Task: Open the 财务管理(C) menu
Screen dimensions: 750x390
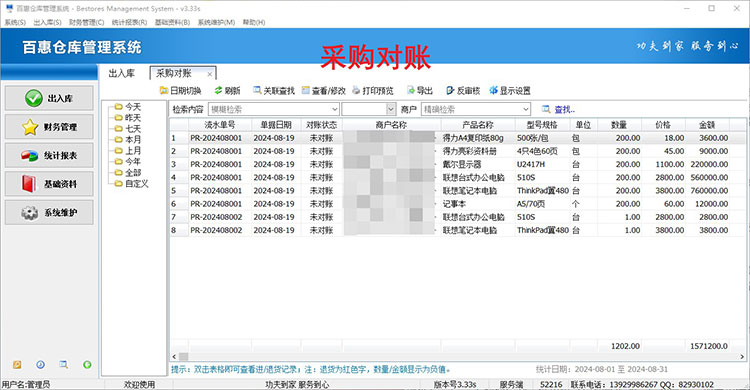Action: pos(86,22)
